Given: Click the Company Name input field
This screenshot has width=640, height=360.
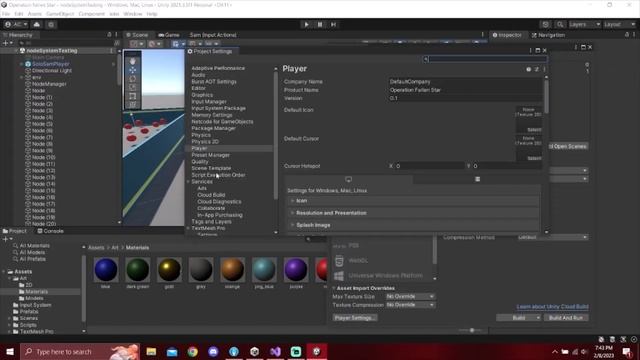Looking at the screenshot, I should (x=464, y=82).
